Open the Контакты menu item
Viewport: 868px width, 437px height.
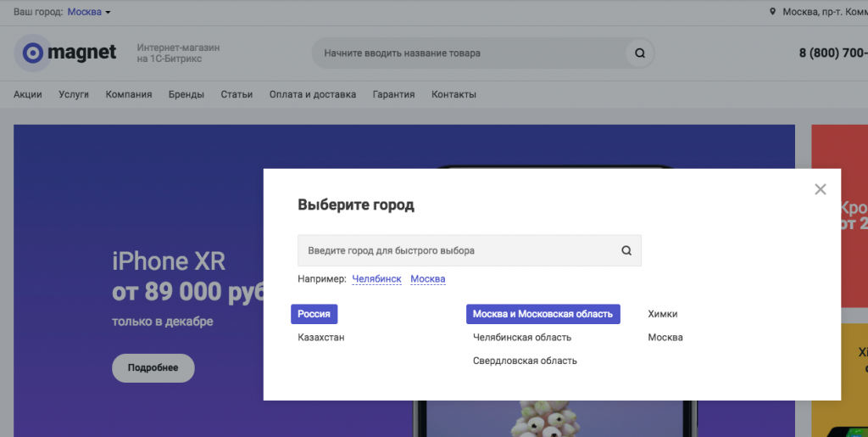(x=453, y=94)
